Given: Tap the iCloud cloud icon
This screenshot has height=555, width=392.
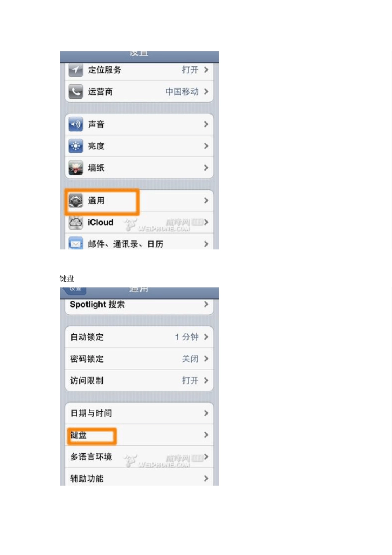Looking at the screenshot, I should (76, 222).
